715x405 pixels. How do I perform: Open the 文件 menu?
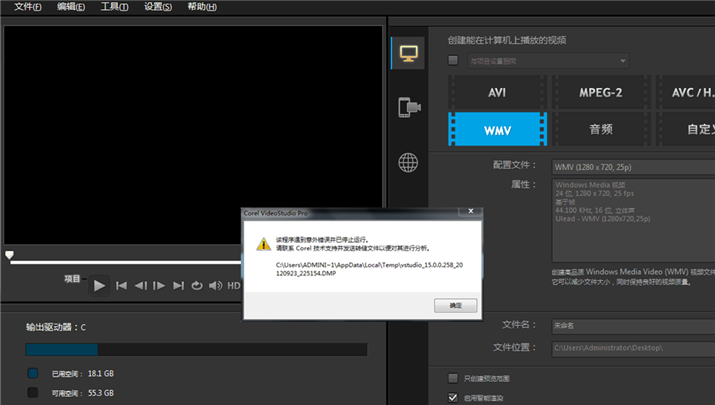[27, 7]
